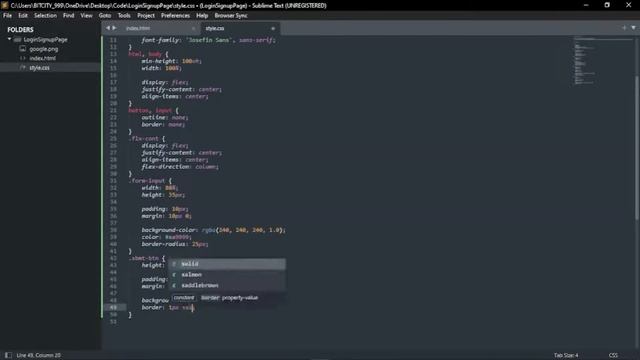The height and width of the screenshot is (360, 640).
Task: Choose 'solid' from the autocomplete list
Action: click(227, 264)
